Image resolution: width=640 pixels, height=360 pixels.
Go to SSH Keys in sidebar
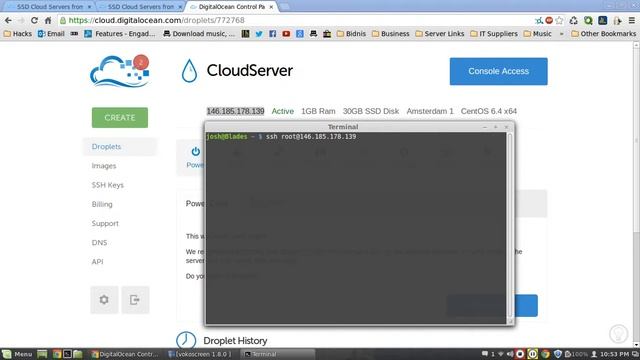[x=107, y=185]
